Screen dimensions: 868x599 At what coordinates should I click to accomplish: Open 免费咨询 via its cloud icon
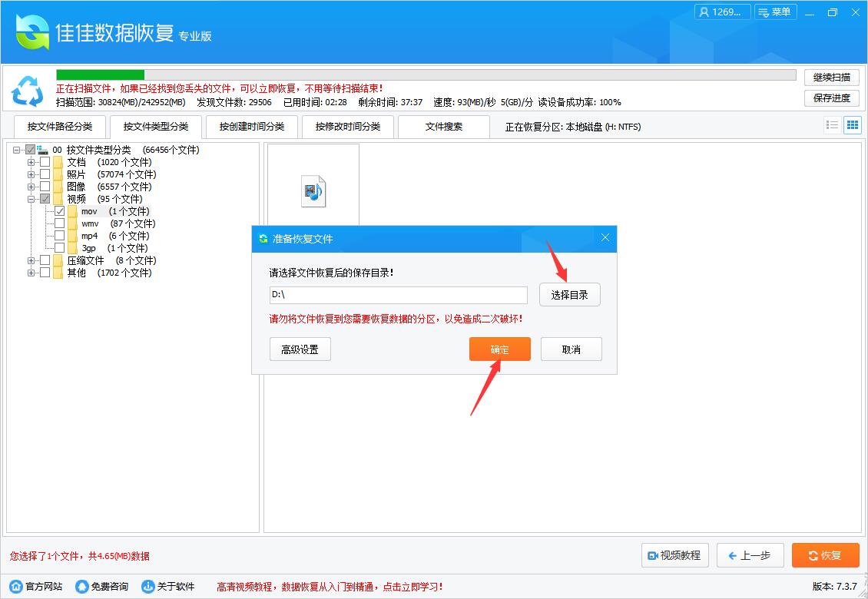(x=81, y=585)
